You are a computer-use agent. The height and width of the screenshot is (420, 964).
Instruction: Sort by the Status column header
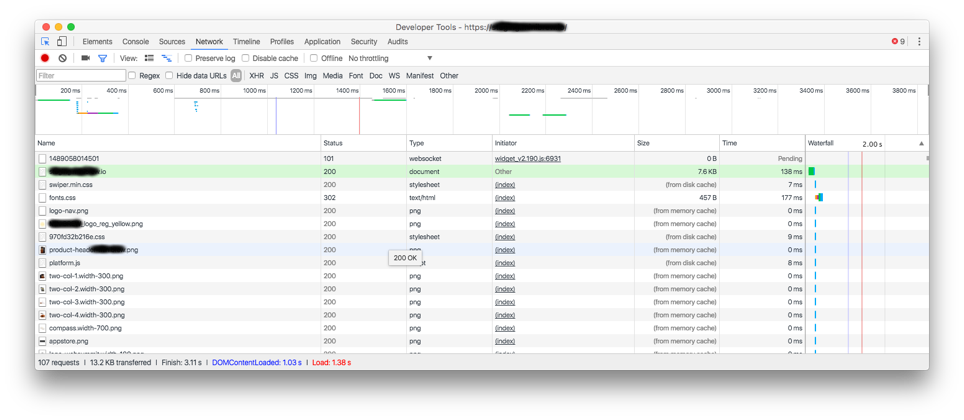[x=363, y=143]
